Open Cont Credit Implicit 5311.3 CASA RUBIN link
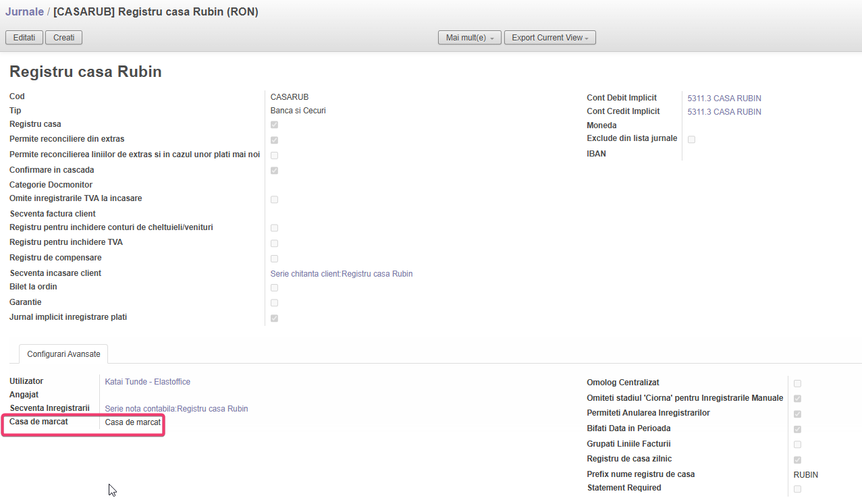862x504 pixels. coord(724,112)
